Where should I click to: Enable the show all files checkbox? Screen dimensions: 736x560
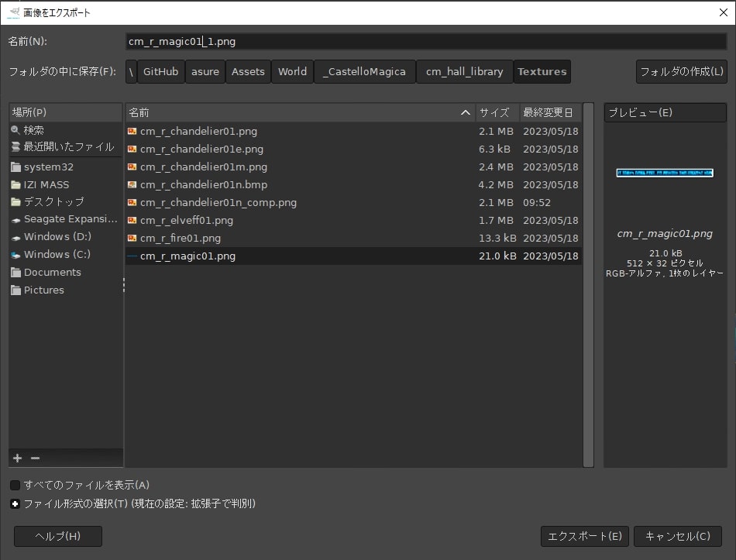[15, 485]
